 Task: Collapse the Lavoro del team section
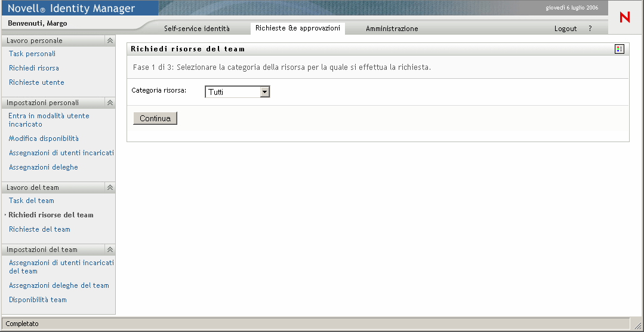point(110,187)
